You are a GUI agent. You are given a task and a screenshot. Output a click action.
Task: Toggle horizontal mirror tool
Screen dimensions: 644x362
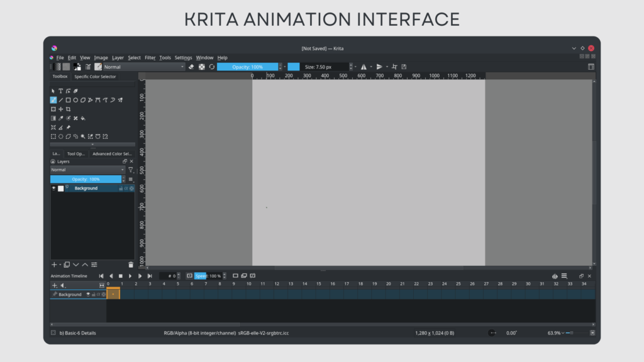[x=364, y=67]
